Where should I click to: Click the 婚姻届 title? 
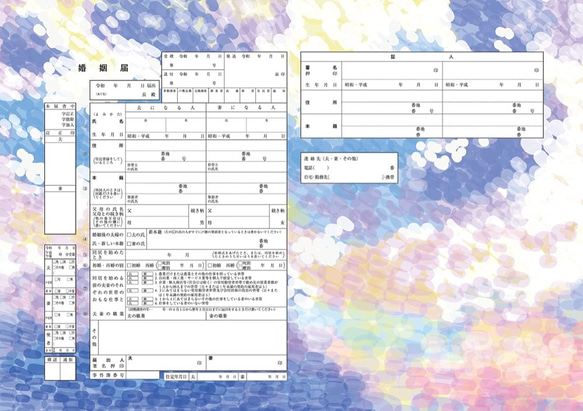tap(104, 68)
